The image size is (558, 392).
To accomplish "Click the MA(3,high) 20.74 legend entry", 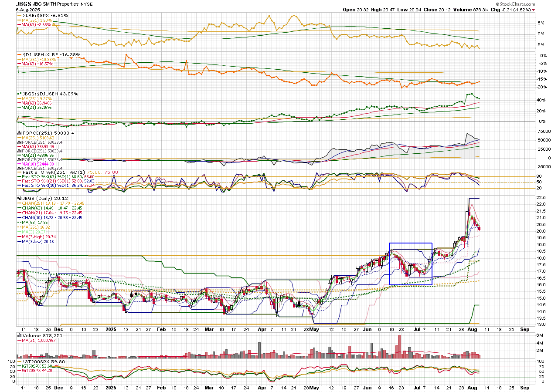I will click(39, 237).
